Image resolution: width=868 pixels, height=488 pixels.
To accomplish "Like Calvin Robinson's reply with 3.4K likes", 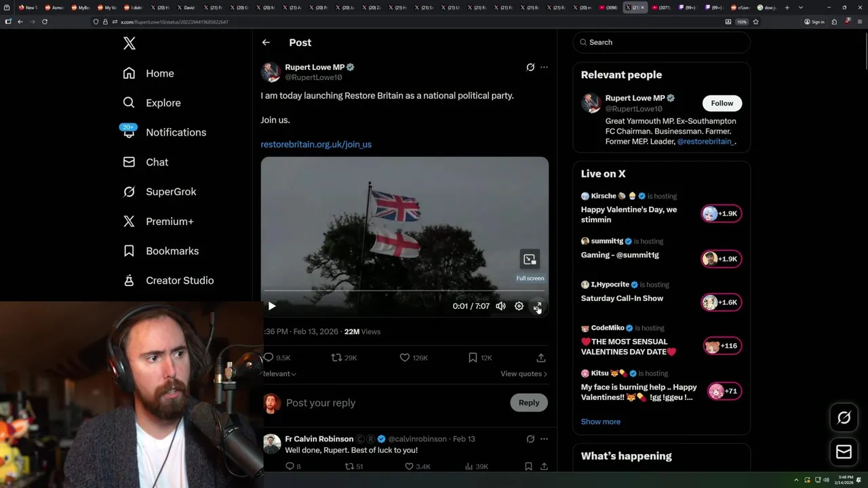I will pyautogui.click(x=417, y=466).
